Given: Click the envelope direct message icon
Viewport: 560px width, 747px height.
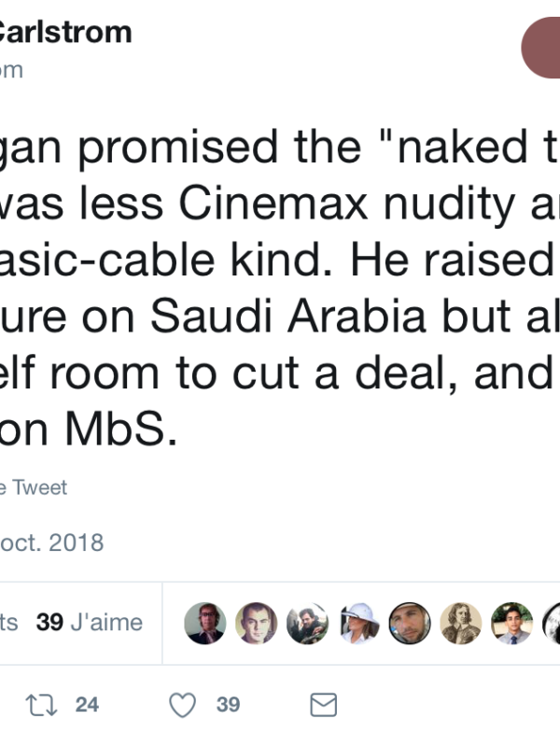Looking at the screenshot, I should point(322,704).
